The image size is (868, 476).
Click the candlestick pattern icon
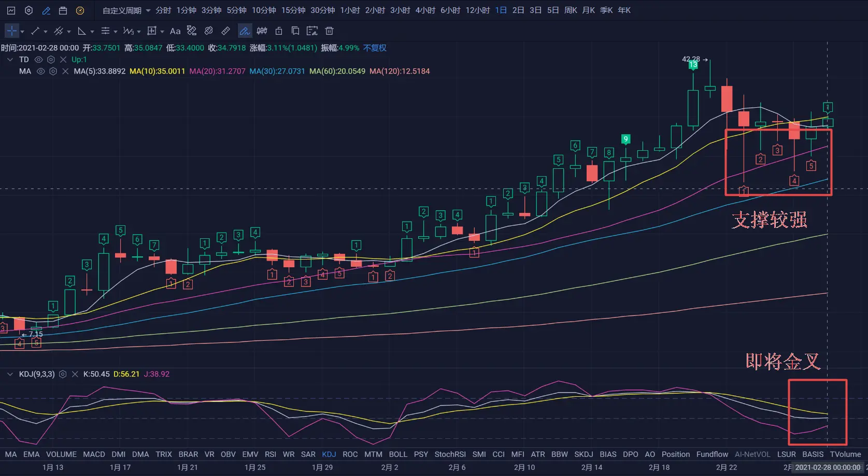pyautogui.click(x=262, y=31)
